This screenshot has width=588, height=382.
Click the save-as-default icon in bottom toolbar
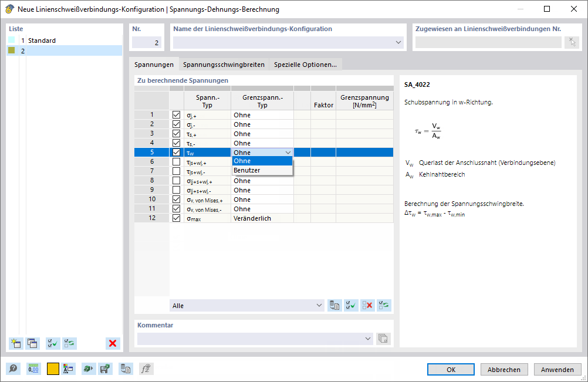[x=106, y=369]
